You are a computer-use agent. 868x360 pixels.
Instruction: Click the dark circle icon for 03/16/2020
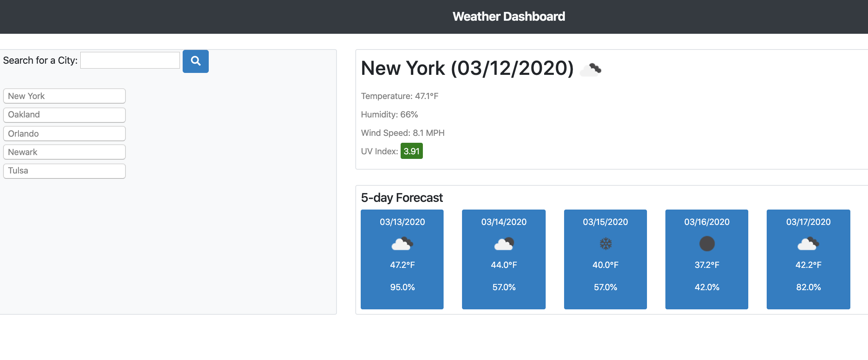click(706, 244)
